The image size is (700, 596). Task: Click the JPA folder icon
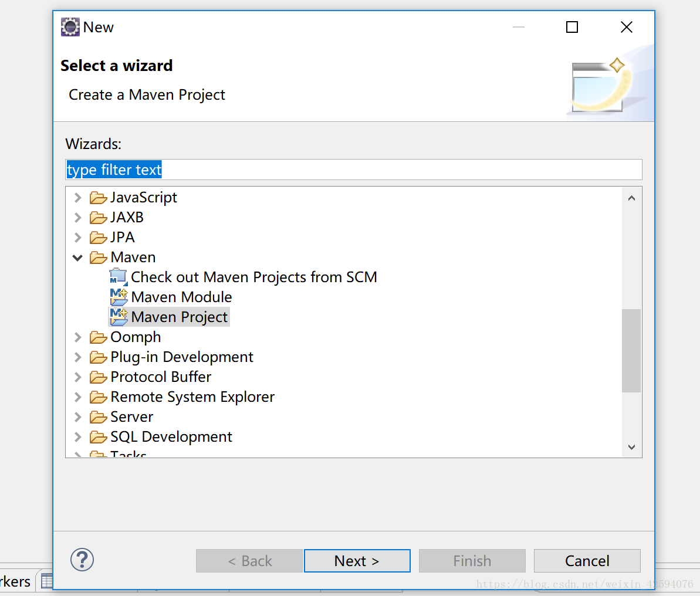[x=98, y=238]
